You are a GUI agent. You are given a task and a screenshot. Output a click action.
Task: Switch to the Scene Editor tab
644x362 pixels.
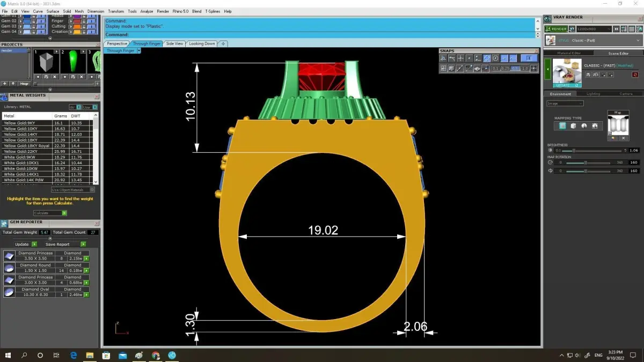(x=618, y=53)
